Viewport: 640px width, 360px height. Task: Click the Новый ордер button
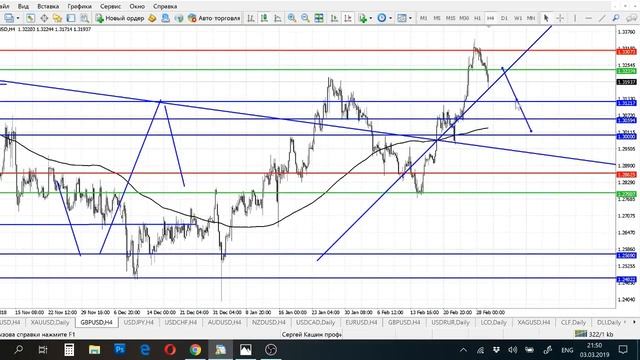[x=119, y=18]
